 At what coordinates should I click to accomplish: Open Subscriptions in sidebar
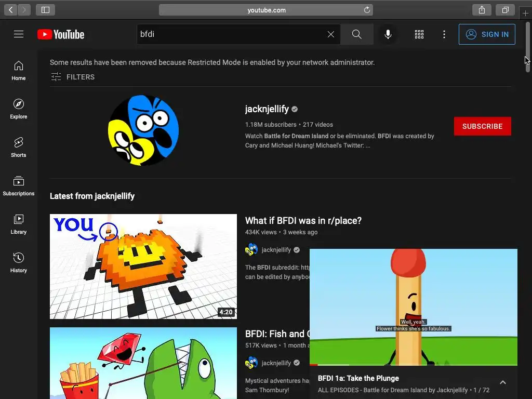(19, 186)
